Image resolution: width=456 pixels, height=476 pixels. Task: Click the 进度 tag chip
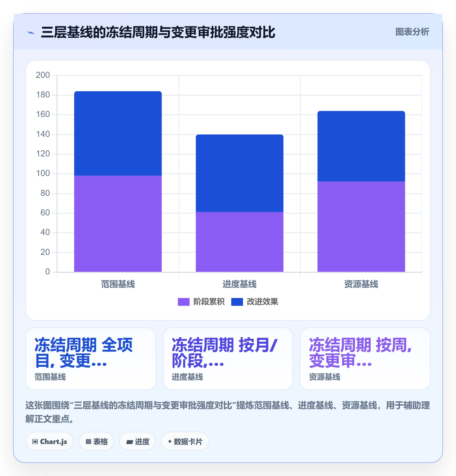pos(137,441)
